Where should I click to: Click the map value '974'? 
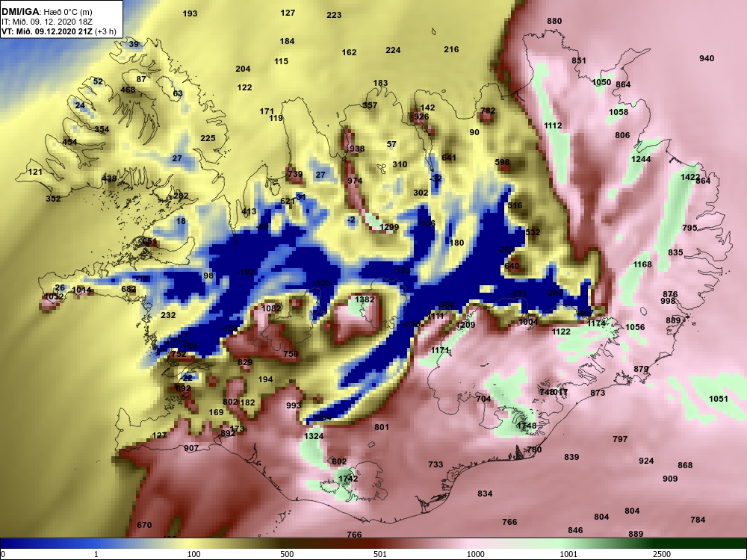click(x=355, y=181)
